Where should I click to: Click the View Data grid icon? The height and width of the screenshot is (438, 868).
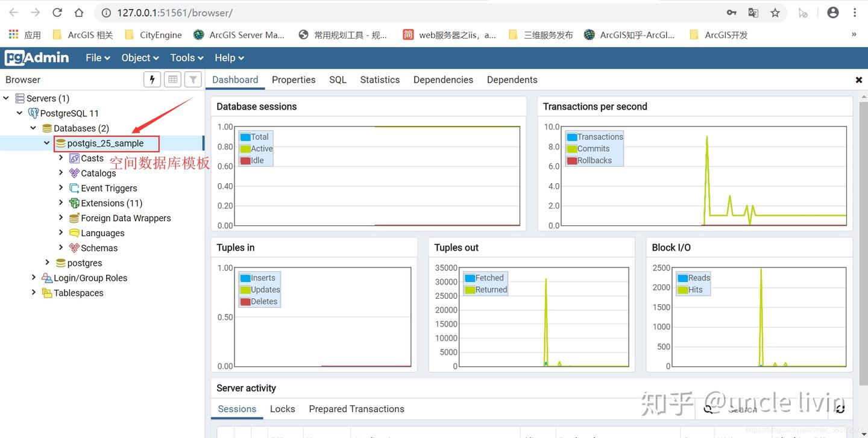click(x=172, y=79)
